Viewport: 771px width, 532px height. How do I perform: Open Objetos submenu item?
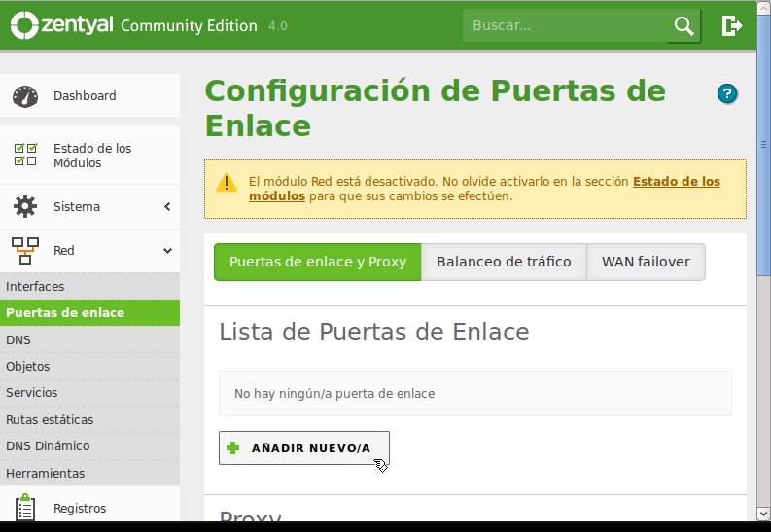[x=90, y=367]
